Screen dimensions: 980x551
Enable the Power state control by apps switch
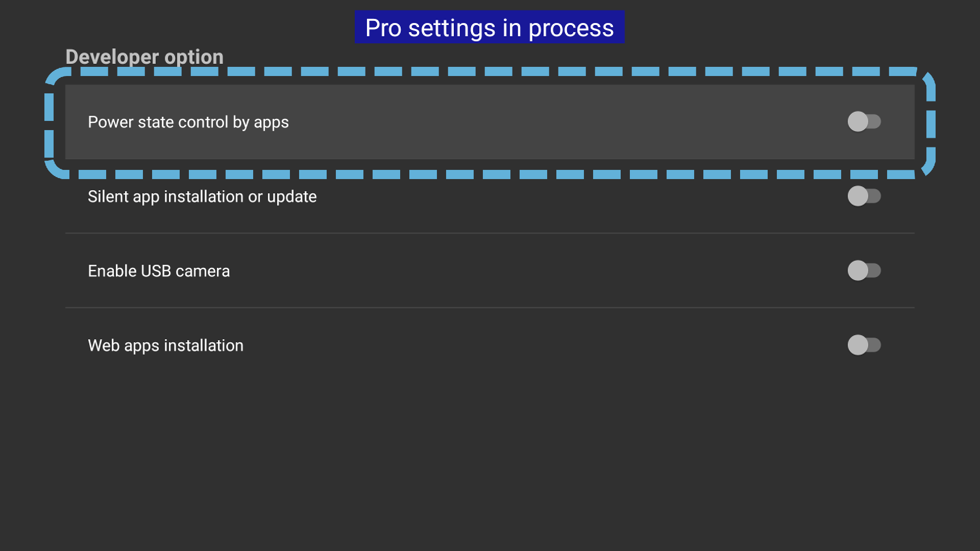864,121
